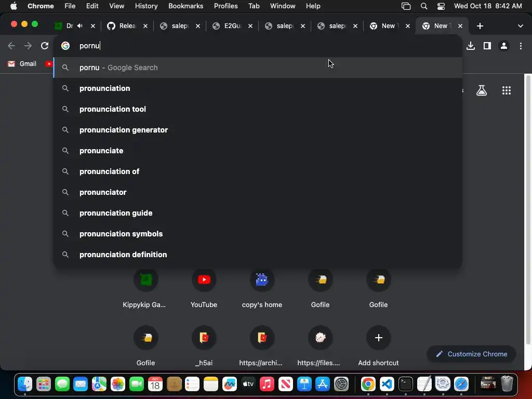Launch Visual Studio Code from the dock

[x=387, y=384]
